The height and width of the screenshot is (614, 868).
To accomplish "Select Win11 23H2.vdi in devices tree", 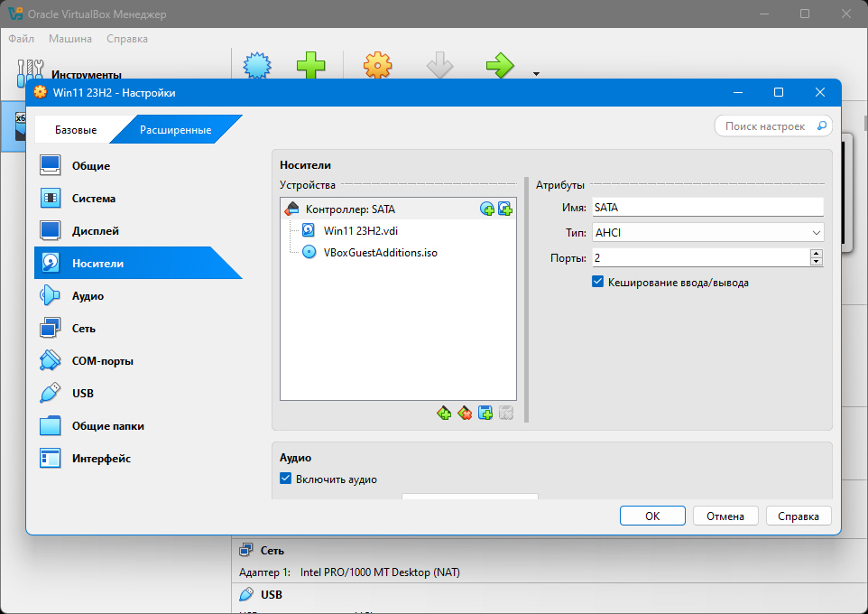I will [x=360, y=230].
